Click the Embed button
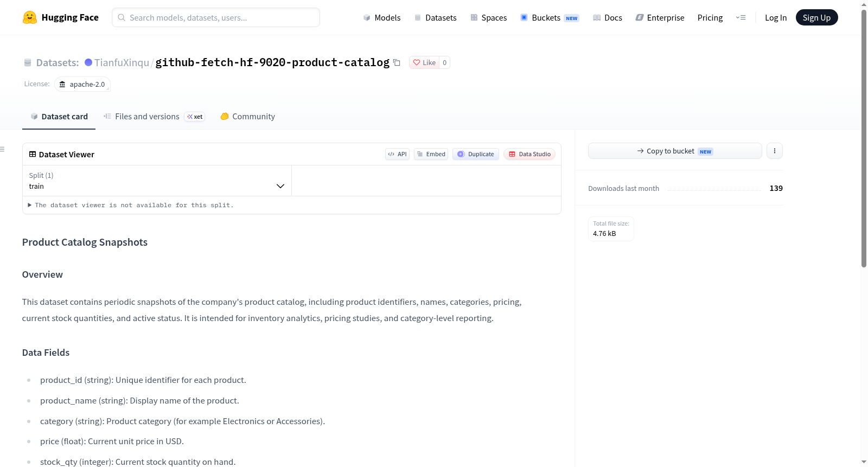Image resolution: width=868 pixels, height=467 pixels. pos(431,154)
